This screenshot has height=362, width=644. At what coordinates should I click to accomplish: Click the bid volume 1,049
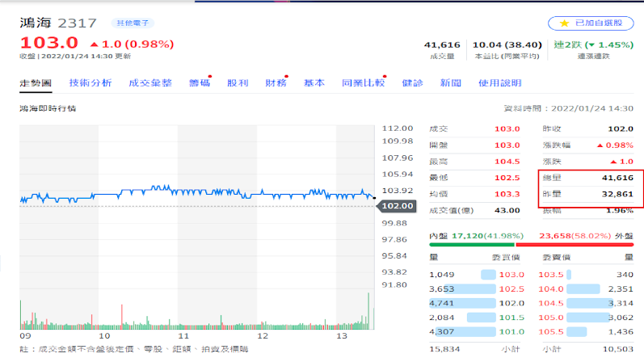tap(441, 275)
